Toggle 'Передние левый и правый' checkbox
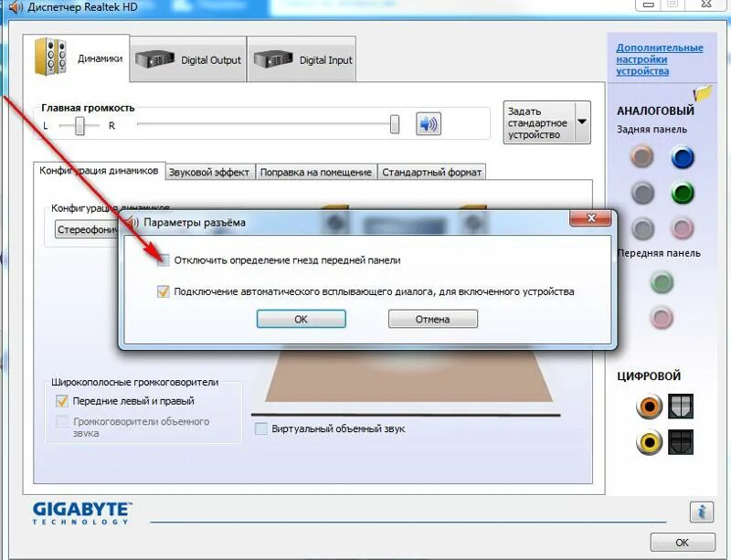 61,401
